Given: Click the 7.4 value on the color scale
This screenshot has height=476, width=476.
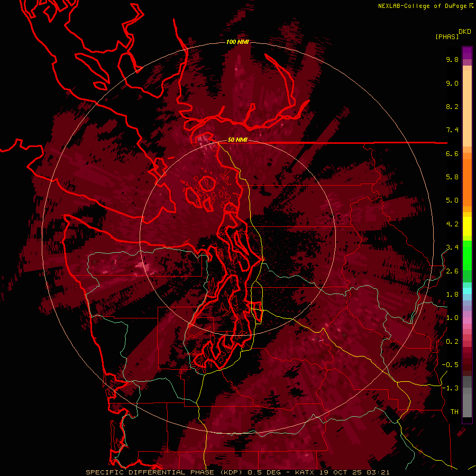Looking at the screenshot, I should click(x=452, y=130).
